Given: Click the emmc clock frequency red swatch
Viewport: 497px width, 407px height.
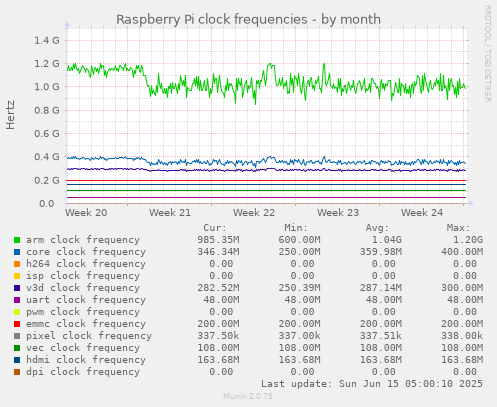Looking at the screenshot, I should pos(17,324).
